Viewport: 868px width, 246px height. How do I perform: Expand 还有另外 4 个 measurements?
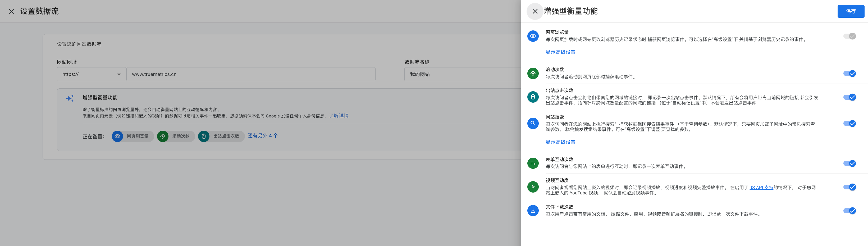[263, 135]
